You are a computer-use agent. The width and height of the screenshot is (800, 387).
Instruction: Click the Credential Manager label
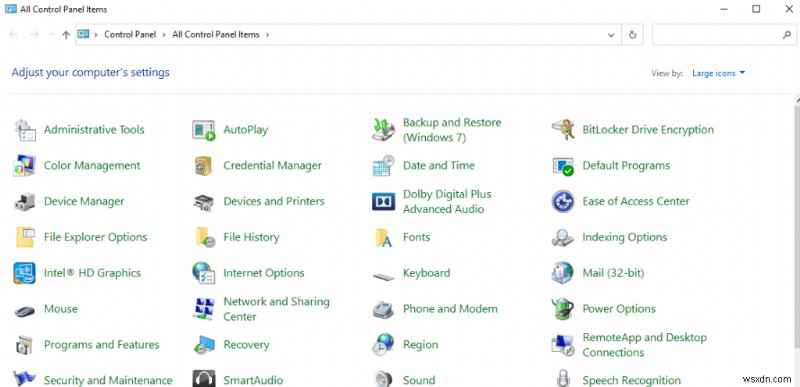tap(272, 166)
